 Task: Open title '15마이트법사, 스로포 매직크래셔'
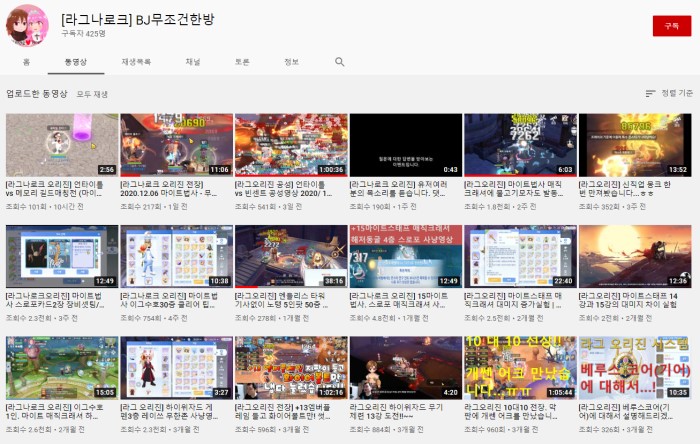pyautogui.click(x=399, y=300)
